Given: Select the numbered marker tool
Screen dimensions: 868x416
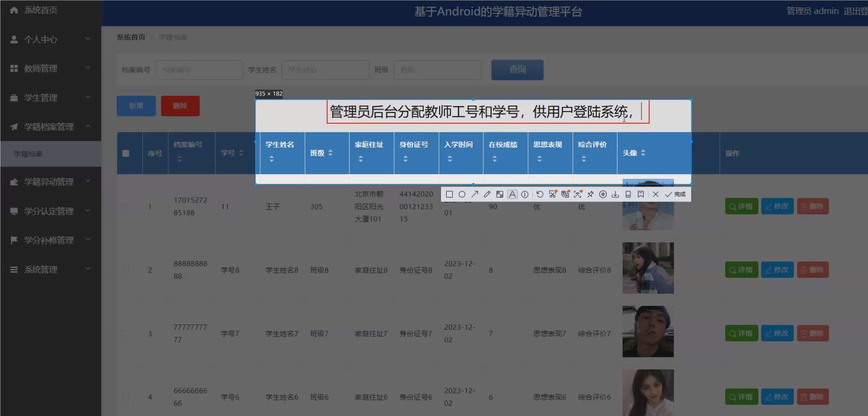Looking at the screenshot, I should point(525,194).
